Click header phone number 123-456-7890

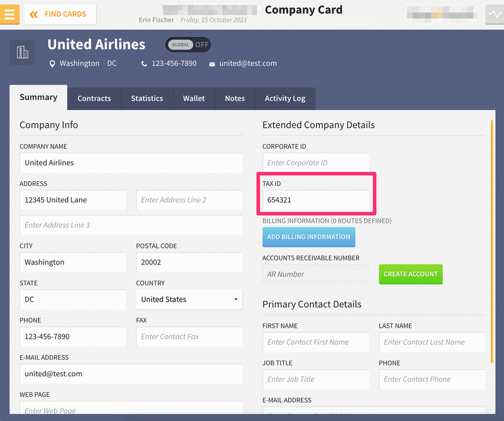(174, 64)
